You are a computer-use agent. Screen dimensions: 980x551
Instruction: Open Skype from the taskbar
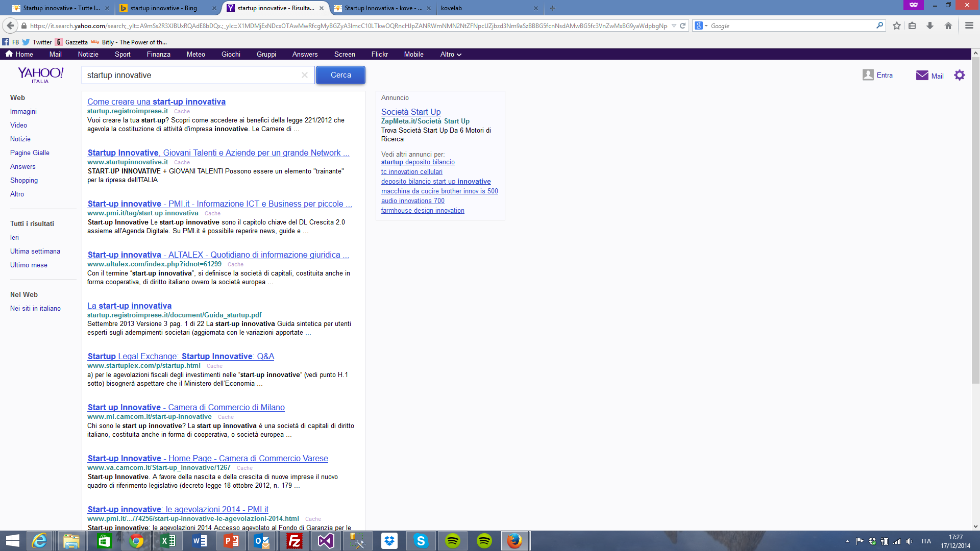421,541
